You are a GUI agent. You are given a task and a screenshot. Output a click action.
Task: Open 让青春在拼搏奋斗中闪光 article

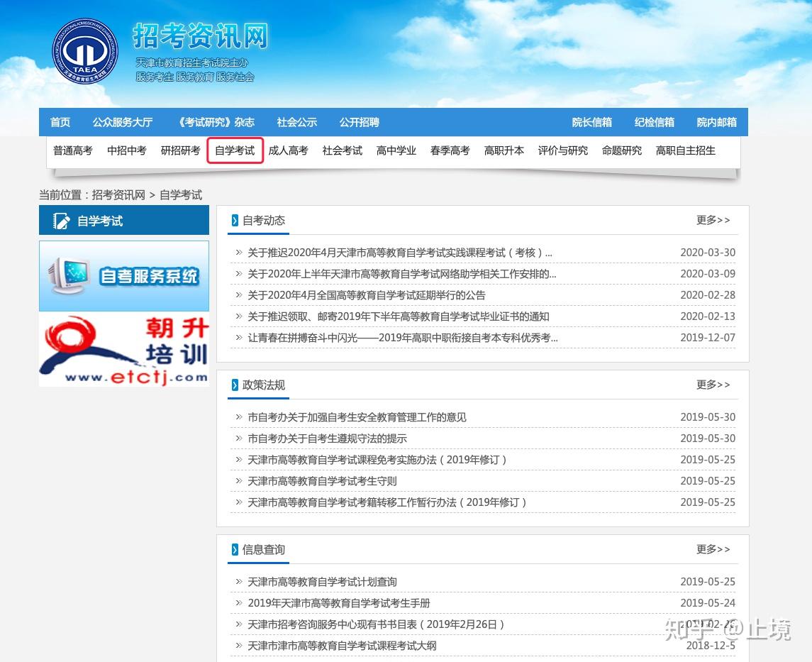pos(403,338)
